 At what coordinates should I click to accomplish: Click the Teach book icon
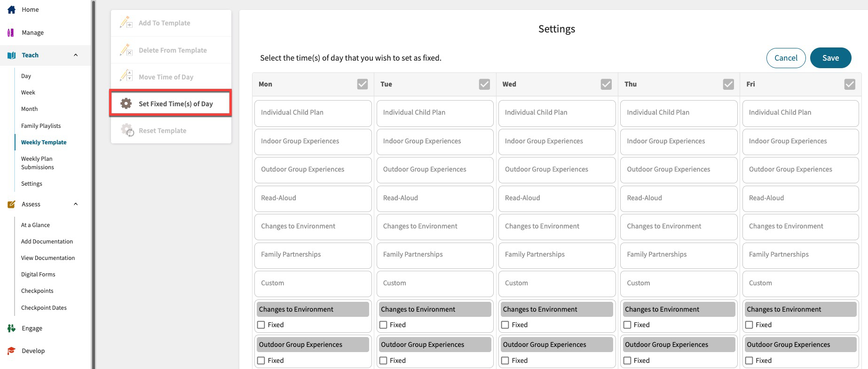[x=12, y=55]
